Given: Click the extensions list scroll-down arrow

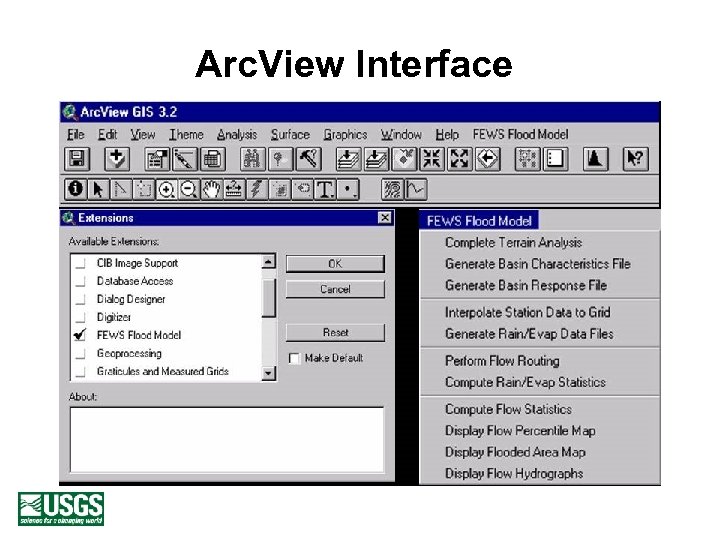Looking at the screenshot, I should click(269, 373).
